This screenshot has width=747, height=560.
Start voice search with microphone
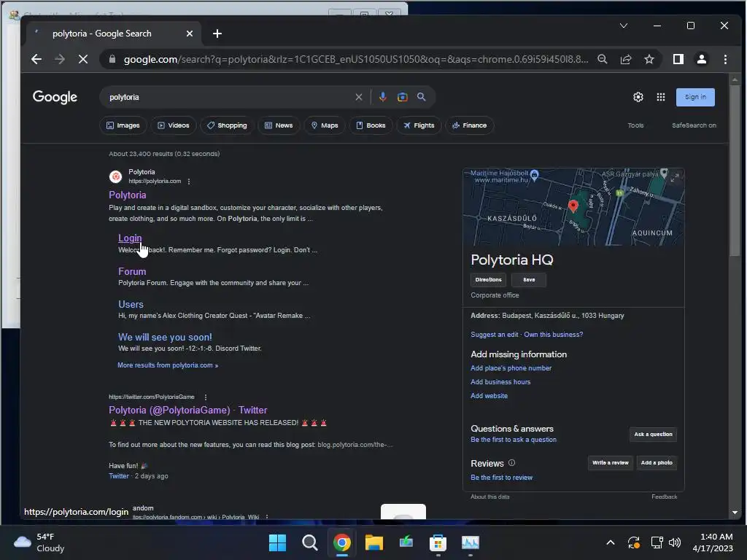pyautogui.click(x=382, y=97)
